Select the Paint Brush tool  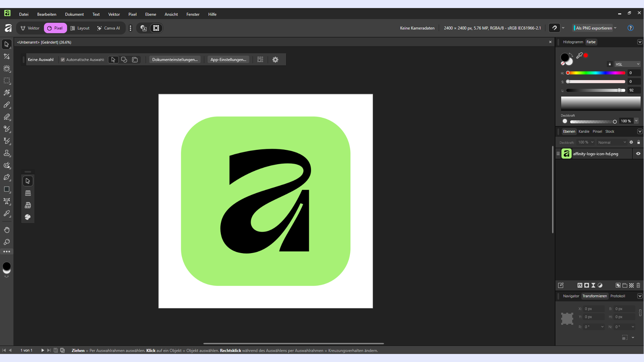click(7, 105)
